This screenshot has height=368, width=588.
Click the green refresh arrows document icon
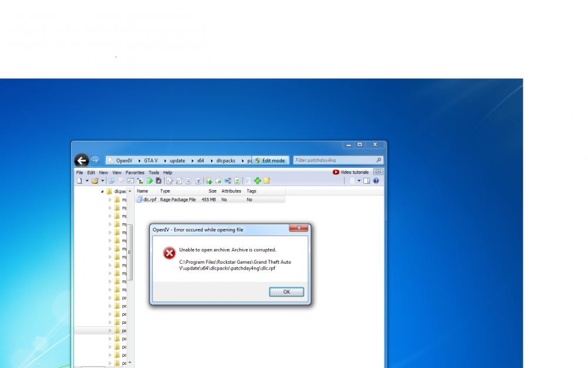pyautogui.click(x=237, y=181)
